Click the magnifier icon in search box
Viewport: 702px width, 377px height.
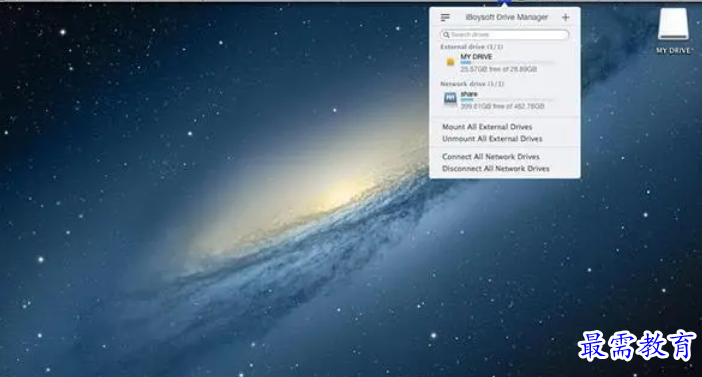coord(446,34)
